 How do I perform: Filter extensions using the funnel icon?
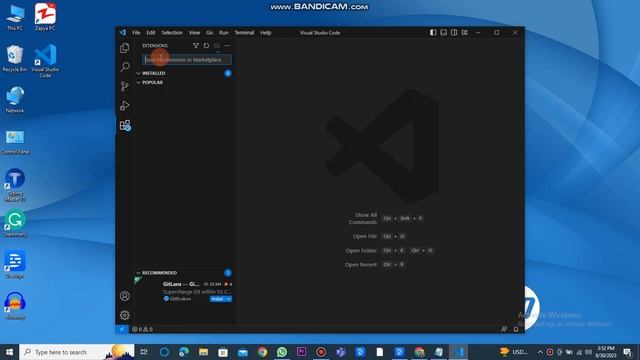(196, 46)
